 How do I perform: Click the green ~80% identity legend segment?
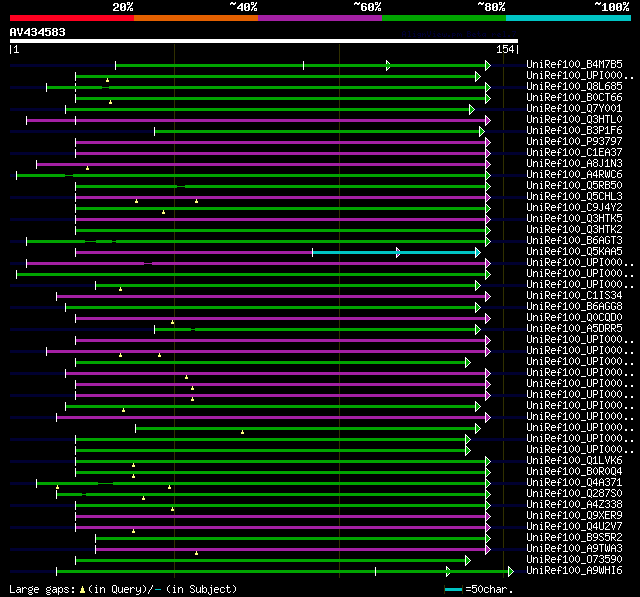pos(444,18)
